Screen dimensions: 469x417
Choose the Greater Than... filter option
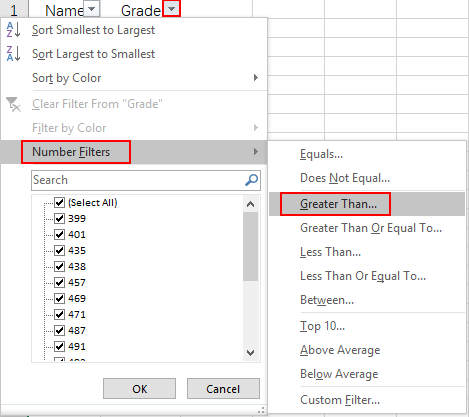[x=338, y=204]
